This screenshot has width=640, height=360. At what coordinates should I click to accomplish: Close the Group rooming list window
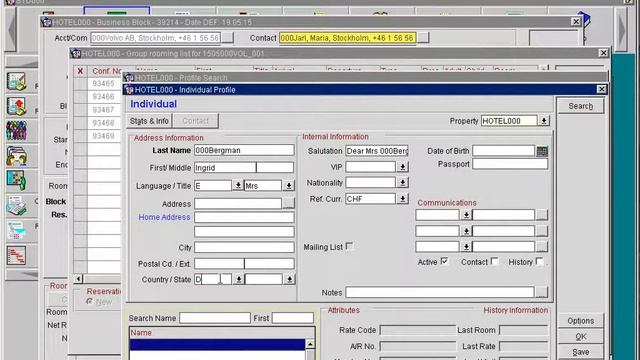(x=604, y=53)
